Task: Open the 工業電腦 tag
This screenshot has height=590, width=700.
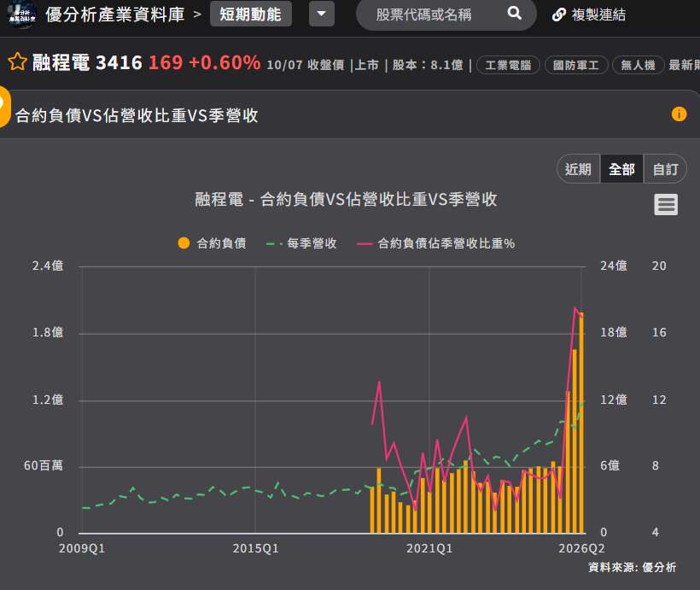Action: click(508, 65)
